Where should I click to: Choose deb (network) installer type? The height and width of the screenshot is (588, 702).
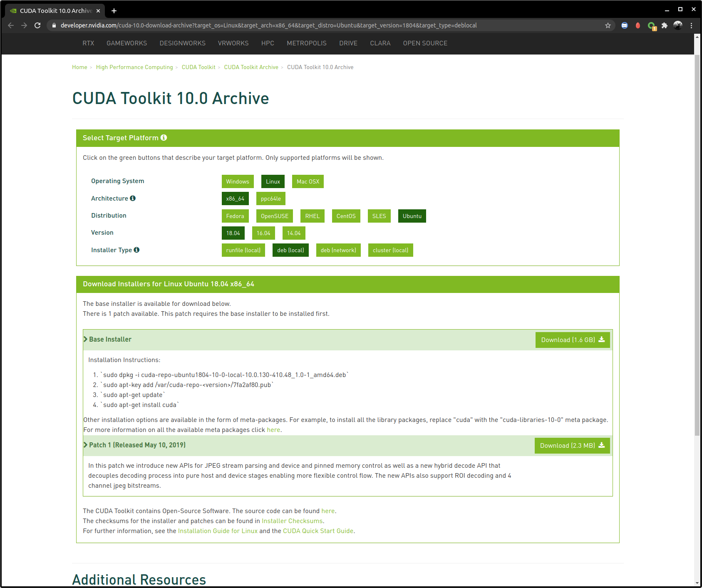coord(338,250)
